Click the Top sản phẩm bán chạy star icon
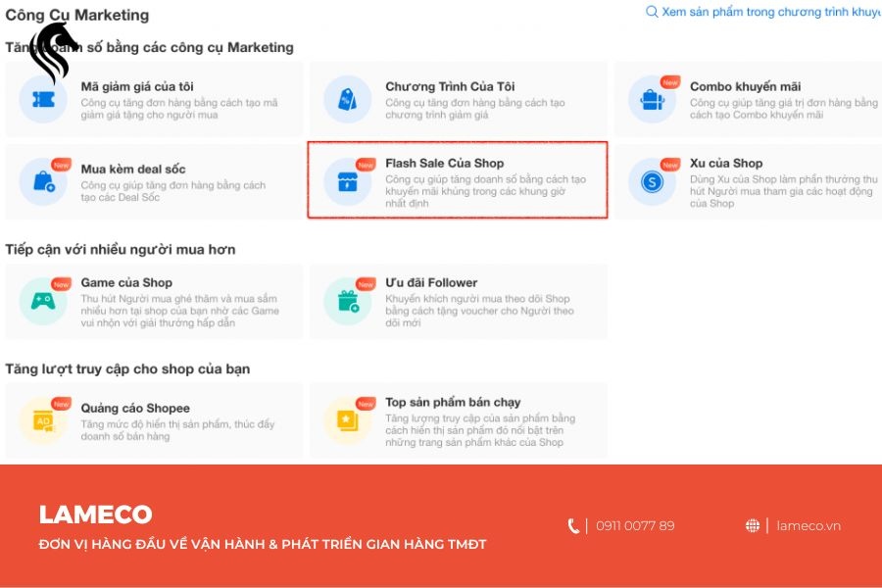This screenshot has width=882, height=588. 348,420
